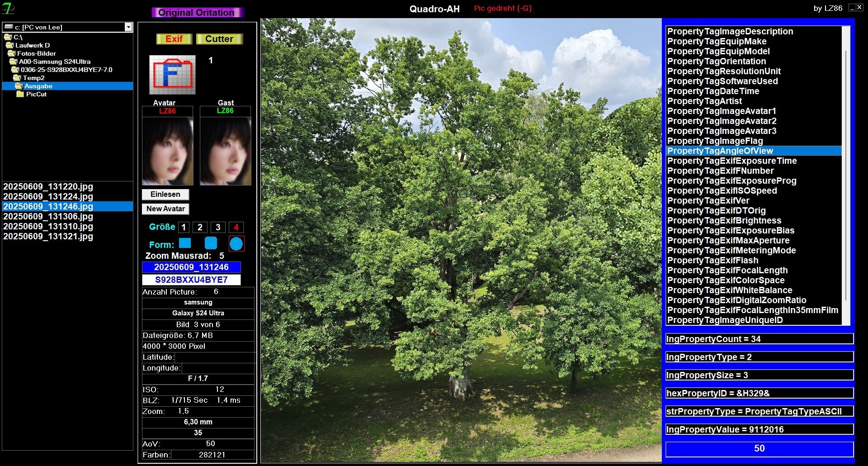Expand the A00-Samsung S24Ultra folder
The width and height of the screenshot is (868, 466).
54,62
